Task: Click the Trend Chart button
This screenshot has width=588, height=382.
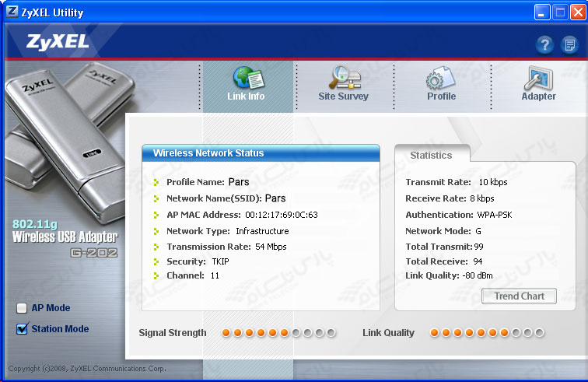Action: pyautogui.click(x=519, y=296)
